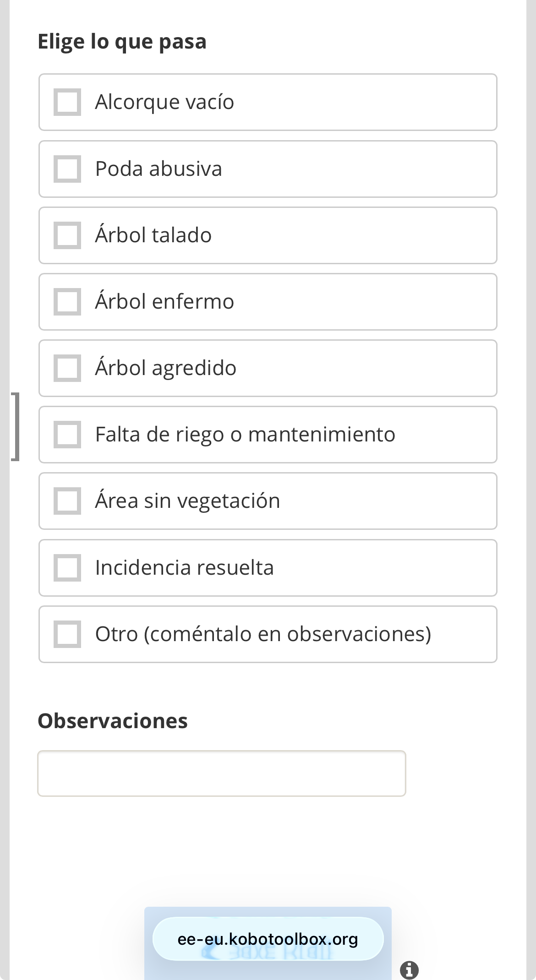Click the info icon near the bottom
Image resolution: width=536 pixels, height=980 pixels.
tap(409, 969)
